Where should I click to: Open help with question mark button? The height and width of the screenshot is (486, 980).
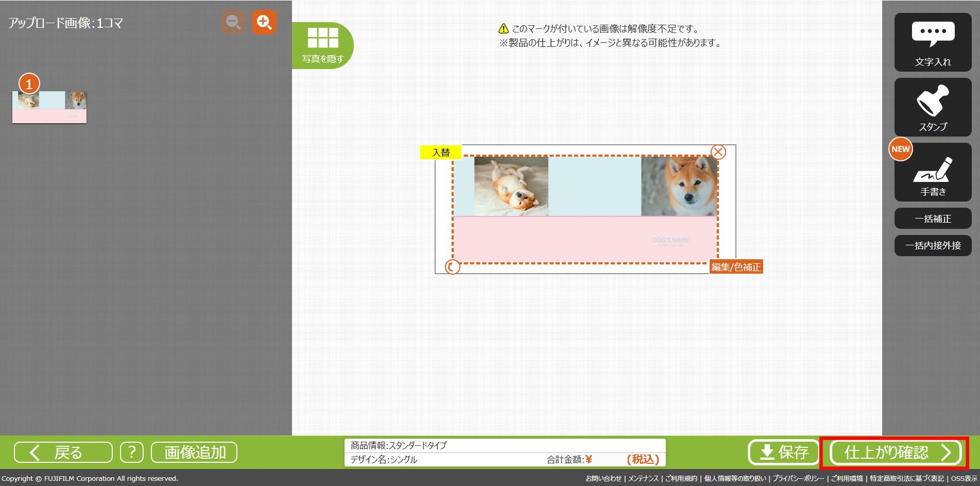coord(132,453)
